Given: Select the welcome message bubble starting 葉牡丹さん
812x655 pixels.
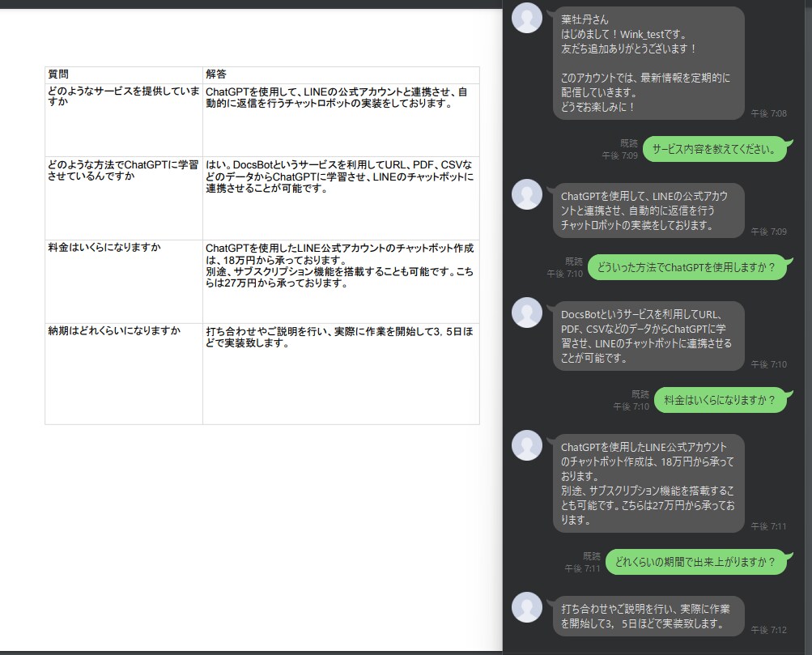Looking at the screenshot, I should point(648,63).
